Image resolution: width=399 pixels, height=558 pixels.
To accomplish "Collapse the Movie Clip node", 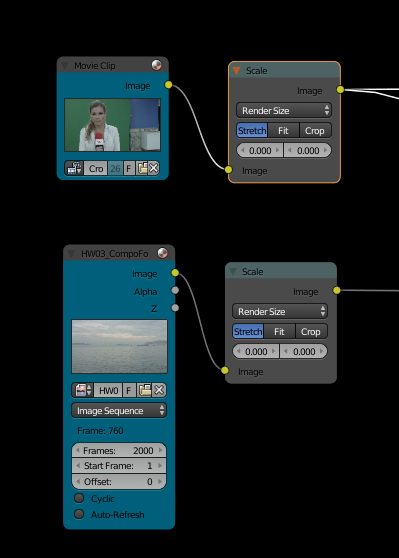I will pyautogui.click(x=64, y=65).
